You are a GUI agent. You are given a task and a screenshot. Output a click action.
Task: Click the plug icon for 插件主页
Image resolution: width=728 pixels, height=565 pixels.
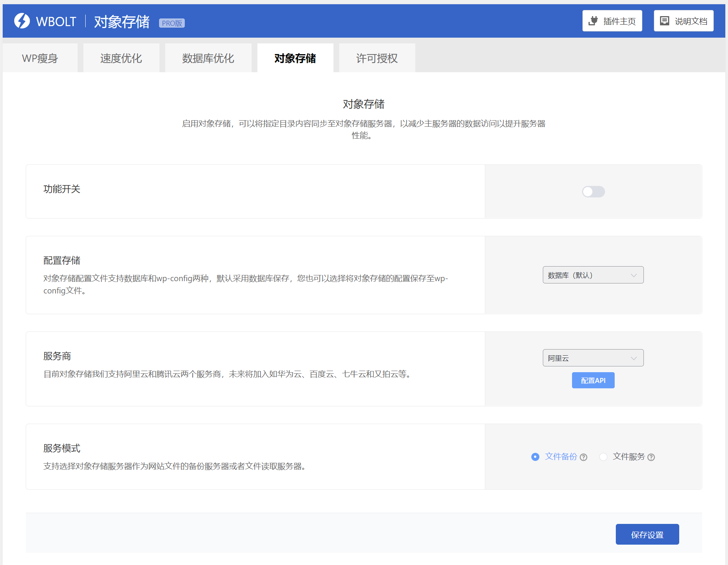(x=593, y=21)
